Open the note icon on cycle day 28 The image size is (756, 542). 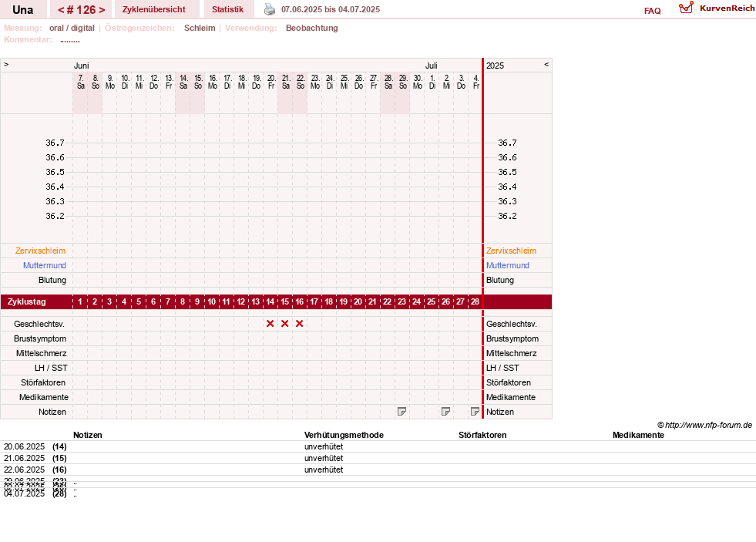[x=475, y=412]
